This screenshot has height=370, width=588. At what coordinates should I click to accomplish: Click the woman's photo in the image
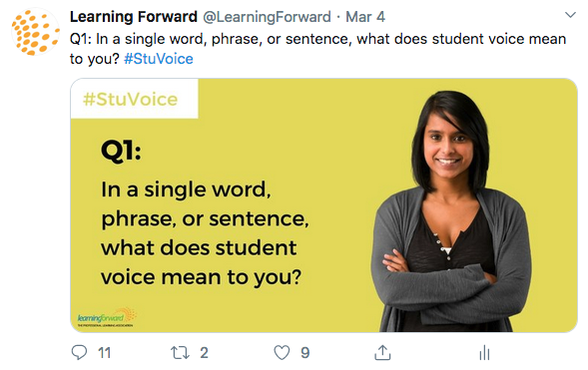click(x=451, y=211)
